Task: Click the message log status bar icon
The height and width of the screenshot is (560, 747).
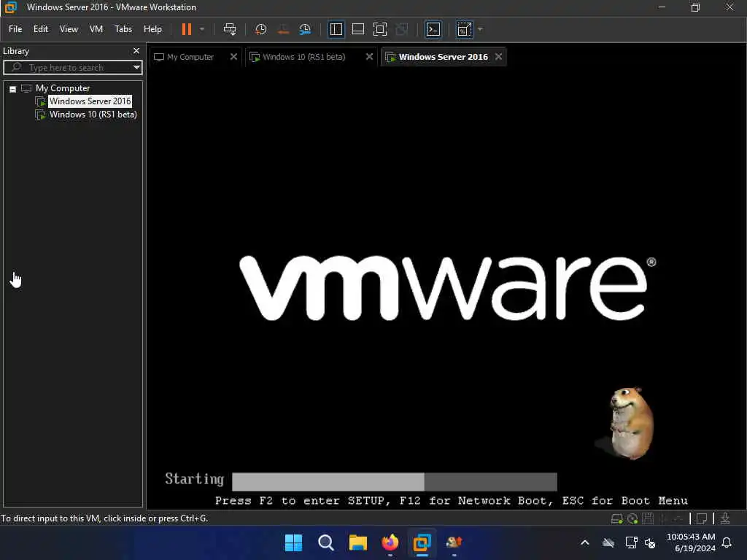Action: pyautogui.click(x=701, y=518)
